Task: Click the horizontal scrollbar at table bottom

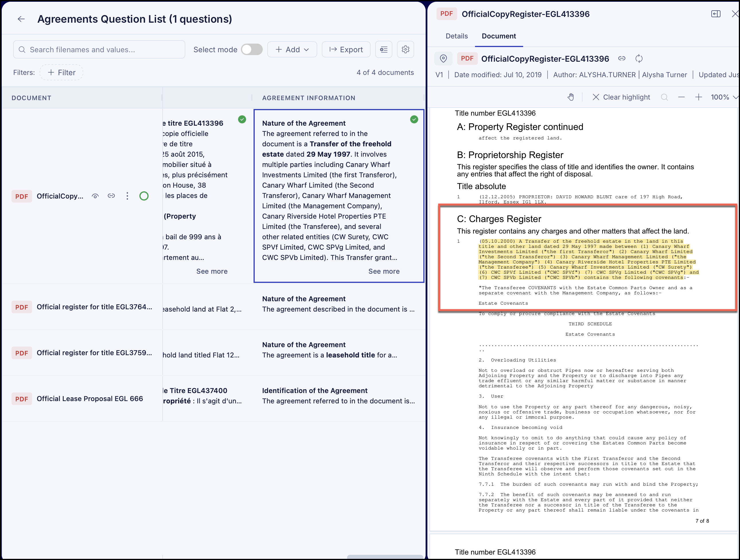Action: click(385, 557)
